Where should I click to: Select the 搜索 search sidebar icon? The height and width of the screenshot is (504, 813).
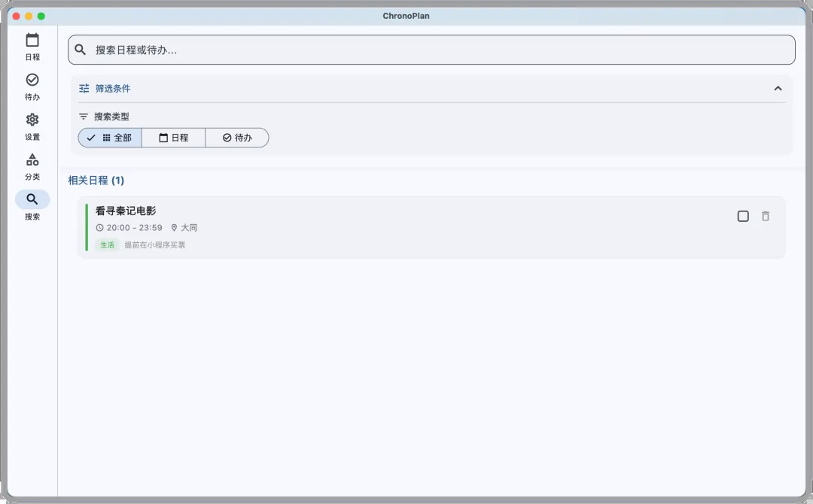pyautogui.click(x=32, y=199)
